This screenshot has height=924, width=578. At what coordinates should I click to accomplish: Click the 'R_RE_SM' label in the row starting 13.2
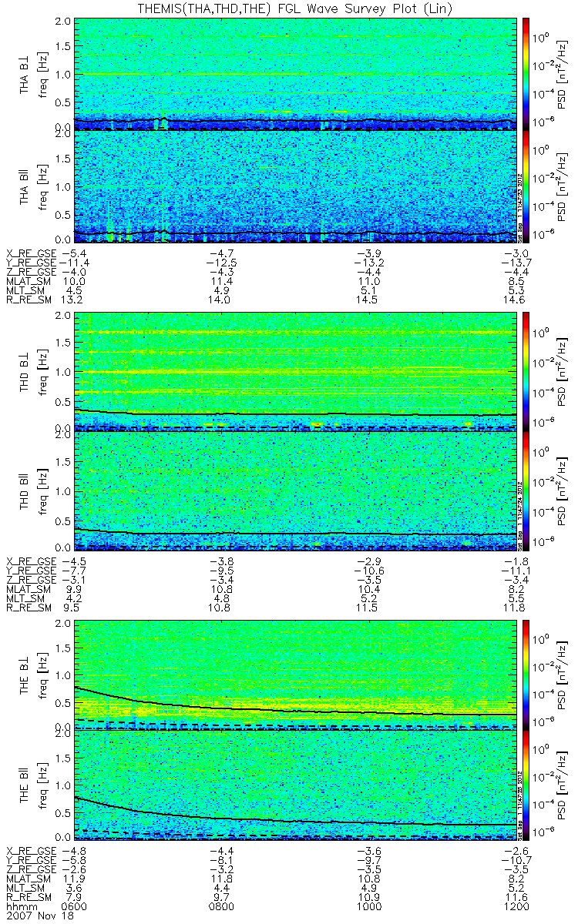29,300
